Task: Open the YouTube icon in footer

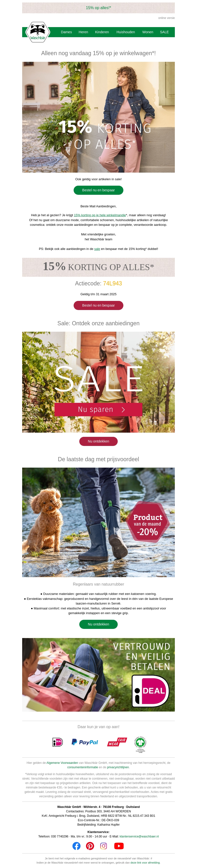Action: point(119,846)
